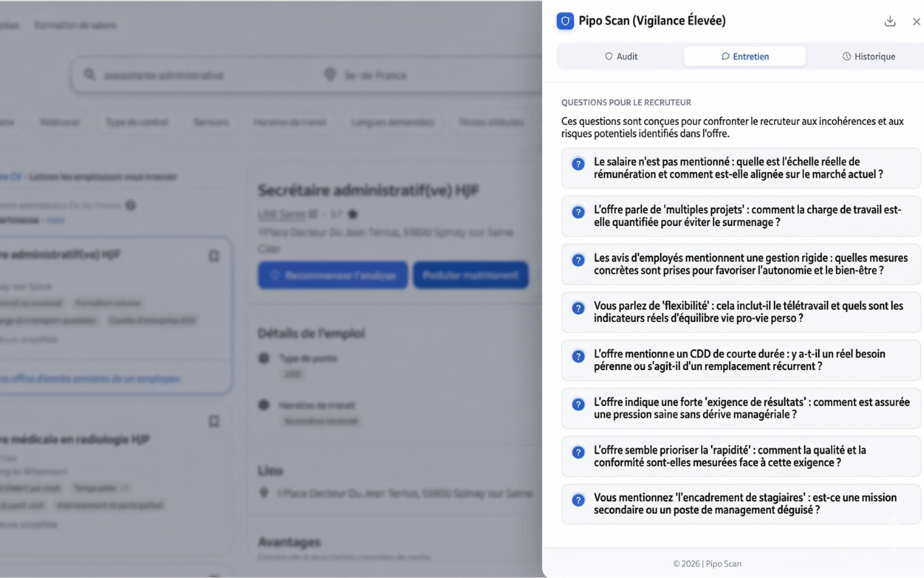Select the Entretien tab
Viewport: 924px width, 578px height.
[x=744, y=56]
